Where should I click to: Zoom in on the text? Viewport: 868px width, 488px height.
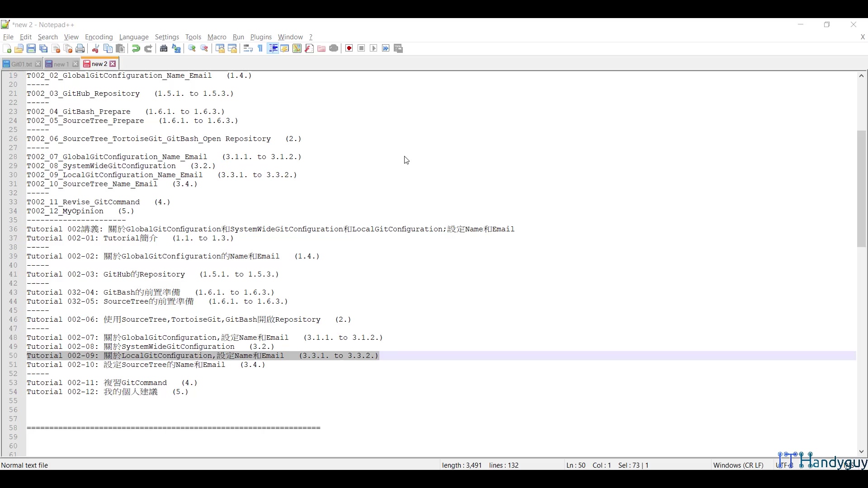[x=192, y=48]
